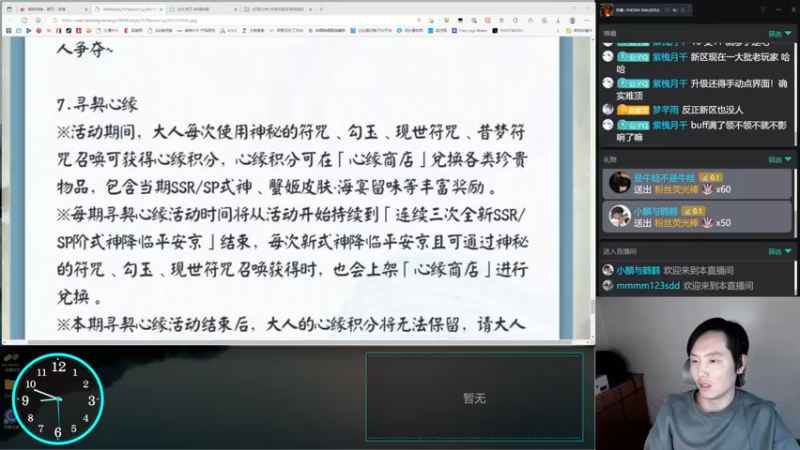Screen dimensions: 800x450
Task: Open the 礼物 filter dropdown
Action: click(780, 160)
